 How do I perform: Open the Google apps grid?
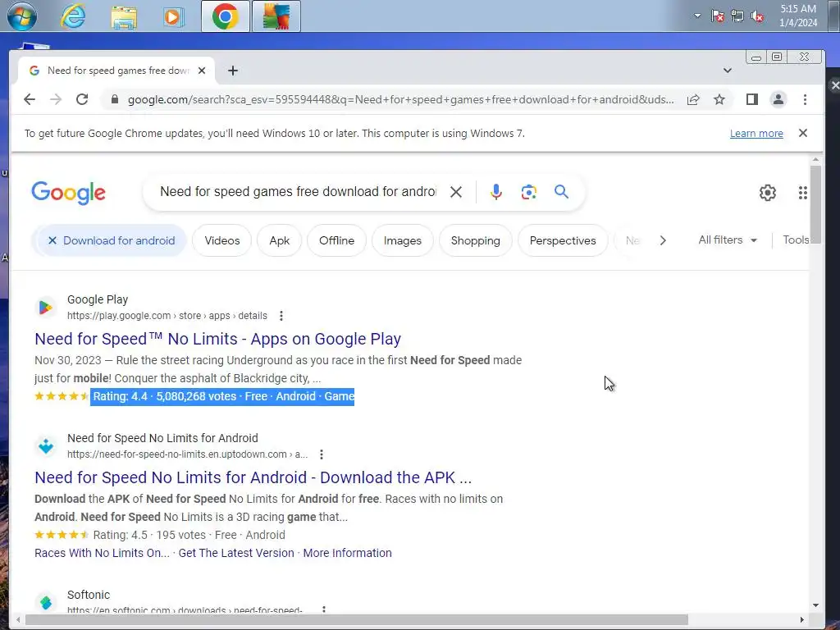click(802, 192)
